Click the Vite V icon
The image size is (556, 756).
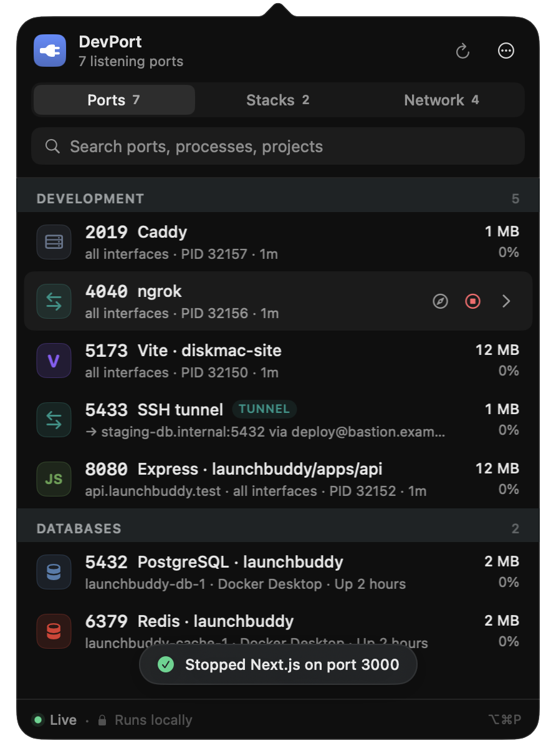(54, 361)
